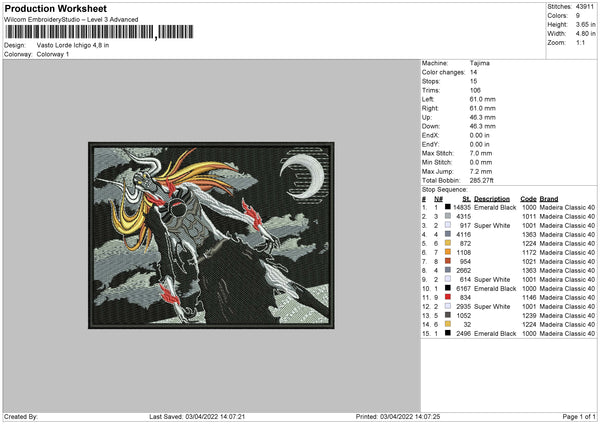
Task: Pick the black swatch in stop row 15
Action: (448, 333)
